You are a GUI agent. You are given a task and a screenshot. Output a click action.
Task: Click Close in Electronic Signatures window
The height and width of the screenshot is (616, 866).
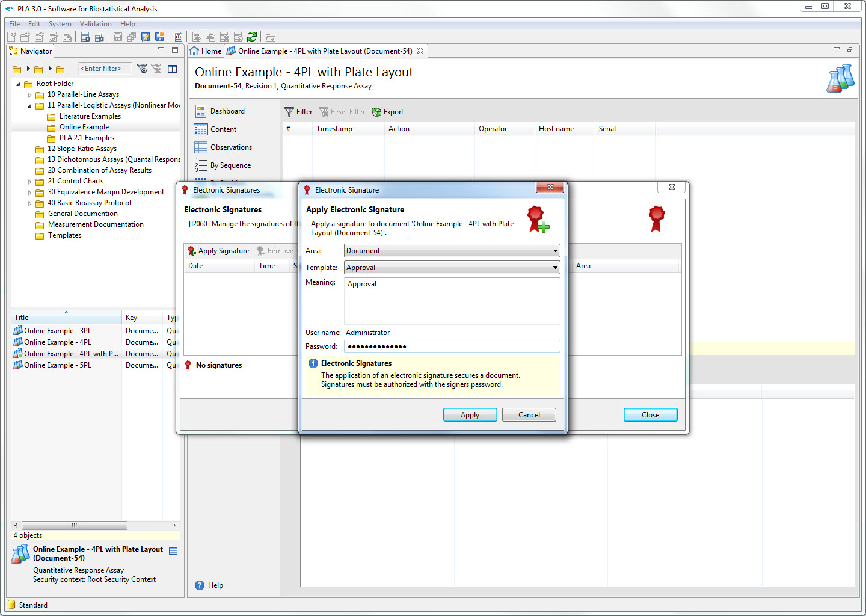click(651, 415)
